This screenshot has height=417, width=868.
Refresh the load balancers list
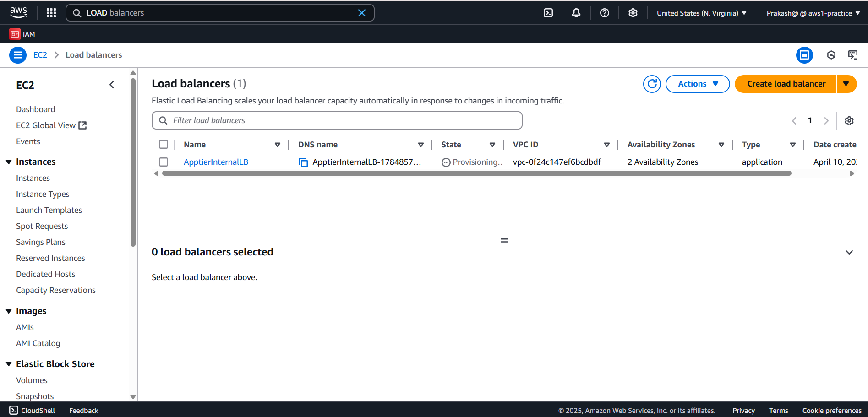pos(652,84)
